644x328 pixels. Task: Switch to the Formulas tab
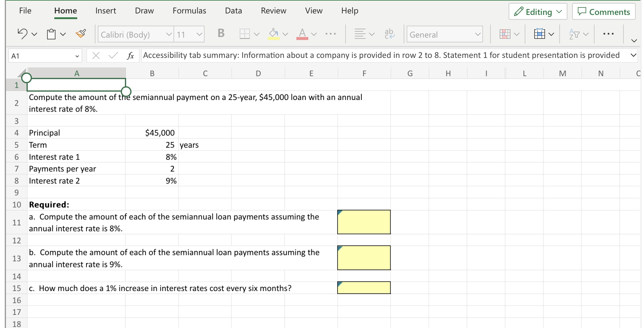[x=189, y=10]
